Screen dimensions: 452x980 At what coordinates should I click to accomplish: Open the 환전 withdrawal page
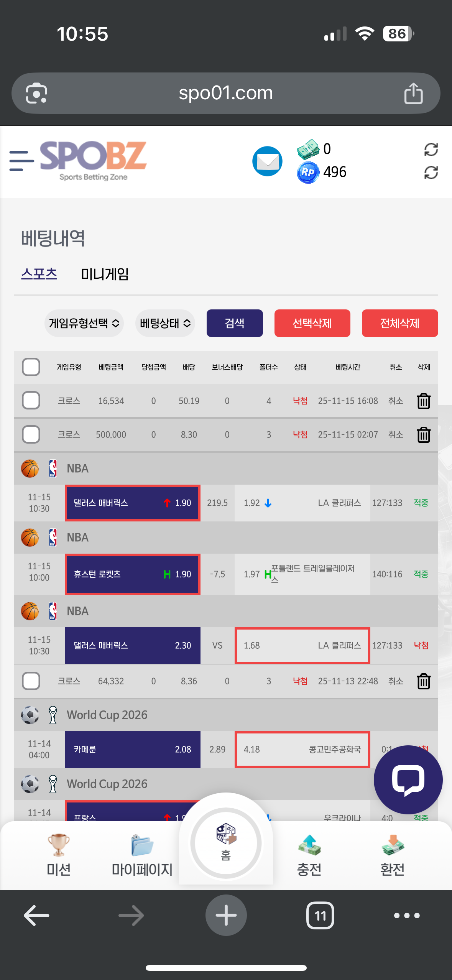(x=392, y=853)
